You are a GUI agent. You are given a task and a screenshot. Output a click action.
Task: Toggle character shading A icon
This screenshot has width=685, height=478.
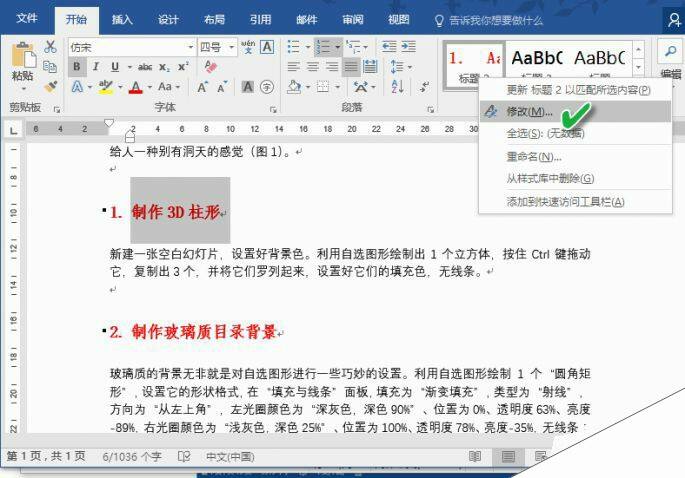coord(248,87)
